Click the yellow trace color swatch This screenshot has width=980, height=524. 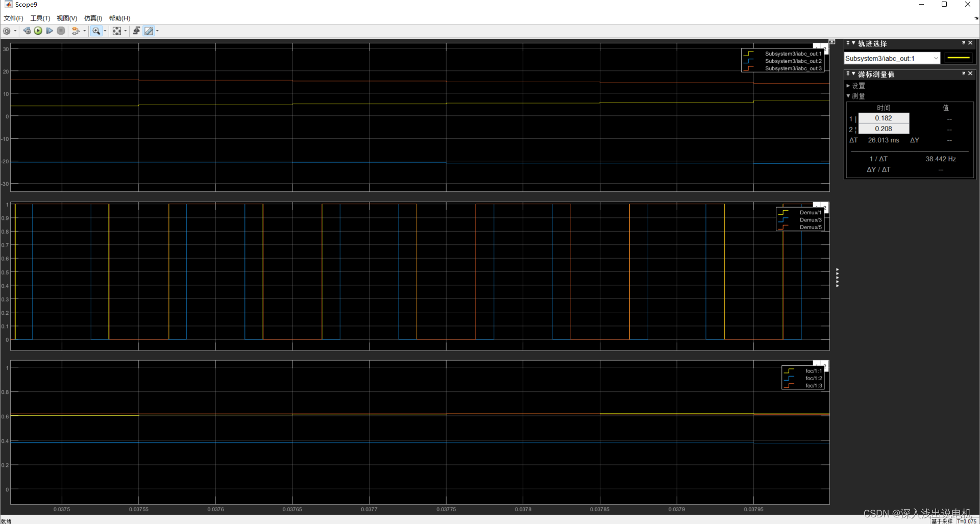(958, 58)
